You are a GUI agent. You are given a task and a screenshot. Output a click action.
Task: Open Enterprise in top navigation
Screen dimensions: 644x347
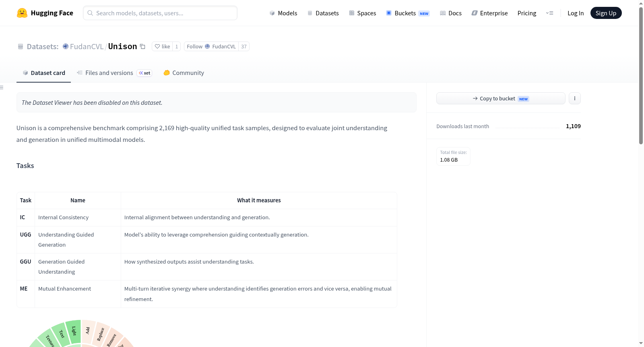pos(489,13)
